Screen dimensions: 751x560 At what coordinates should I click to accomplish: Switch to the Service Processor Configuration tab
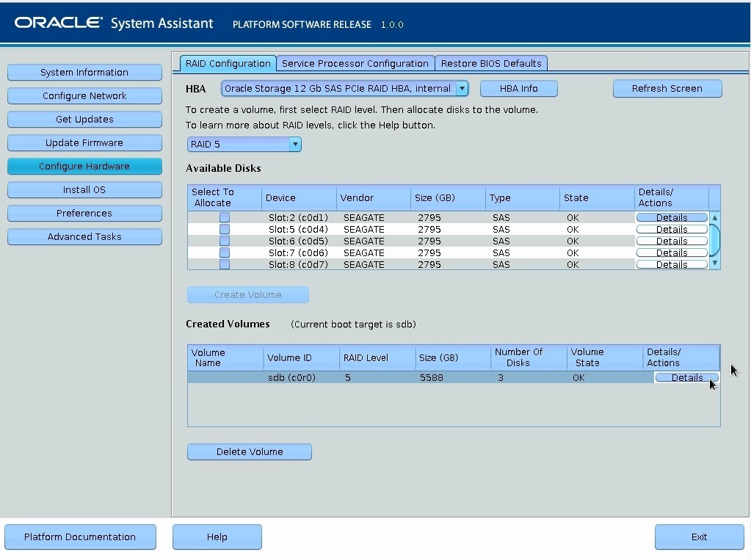[x=355, y=63]
